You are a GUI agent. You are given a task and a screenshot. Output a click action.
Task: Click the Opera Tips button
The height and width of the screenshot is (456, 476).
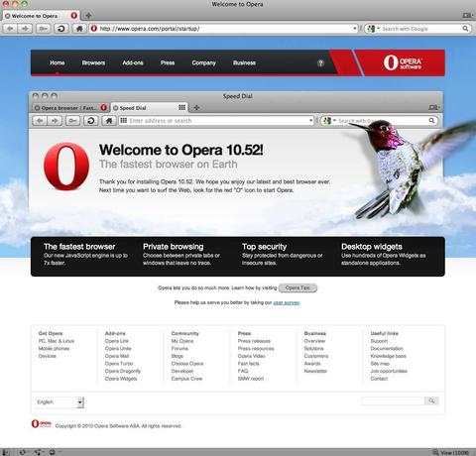(297, 287)
